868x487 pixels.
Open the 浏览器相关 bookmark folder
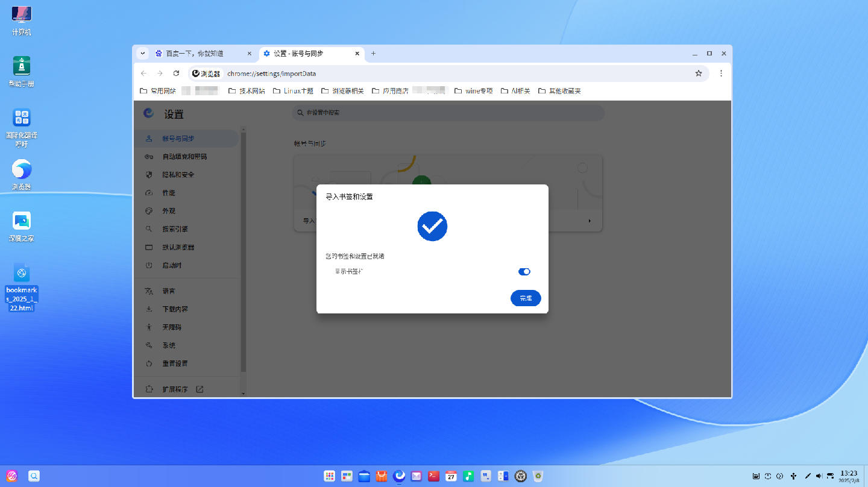click(x=342, y=91)
